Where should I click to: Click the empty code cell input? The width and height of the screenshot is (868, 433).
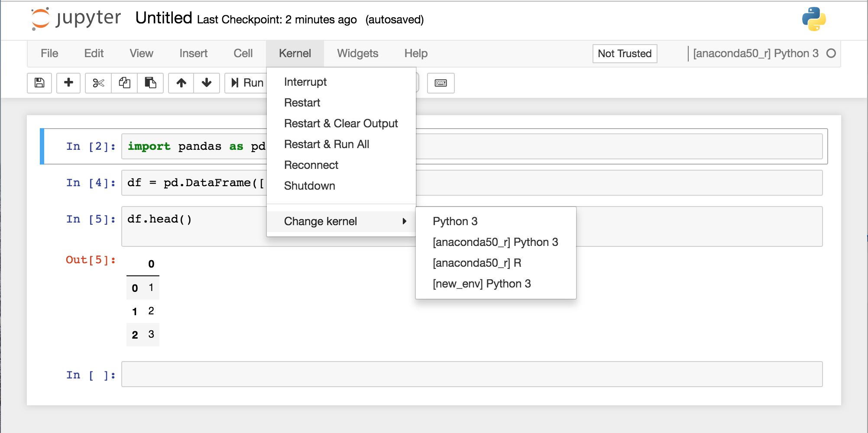tap(471, 374)
